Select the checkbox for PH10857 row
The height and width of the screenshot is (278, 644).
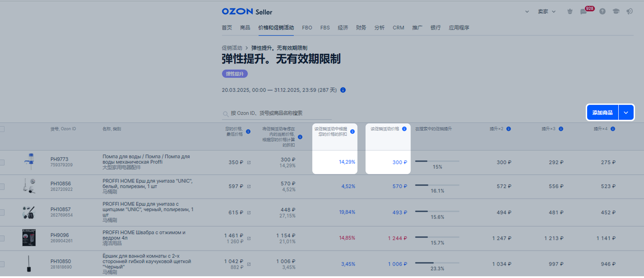(x=2, y=213)
